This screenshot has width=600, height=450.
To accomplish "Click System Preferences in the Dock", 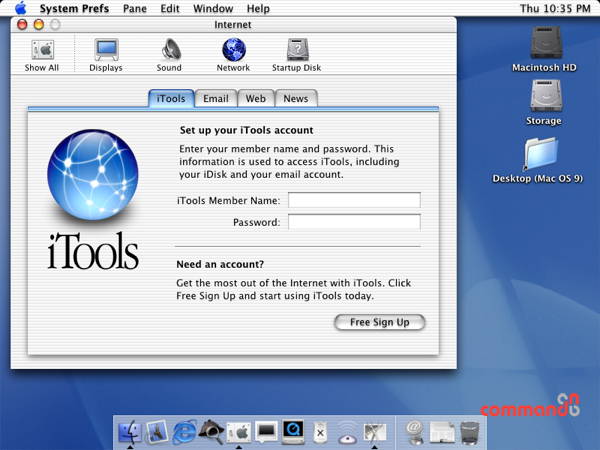I will (x=239, y=433).
